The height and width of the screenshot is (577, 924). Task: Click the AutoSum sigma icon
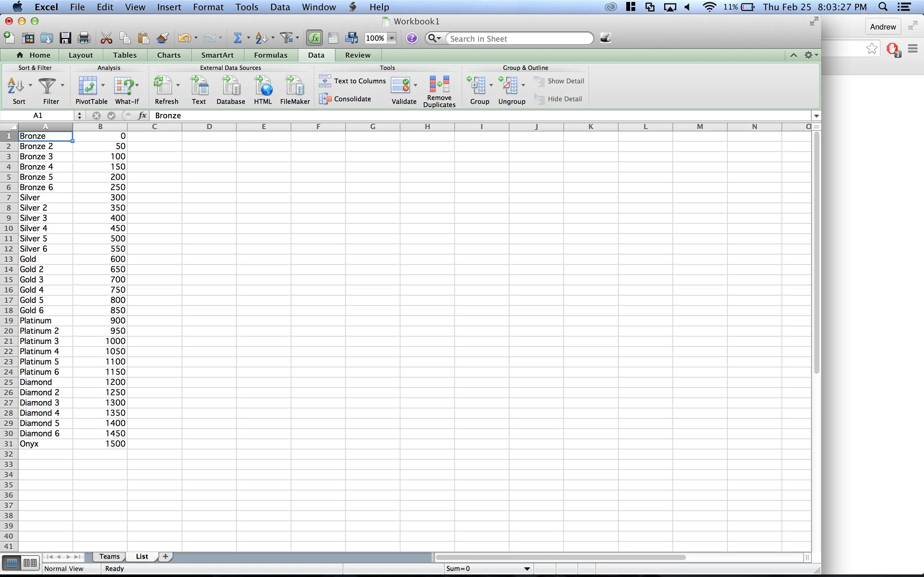tap(237, 38)
